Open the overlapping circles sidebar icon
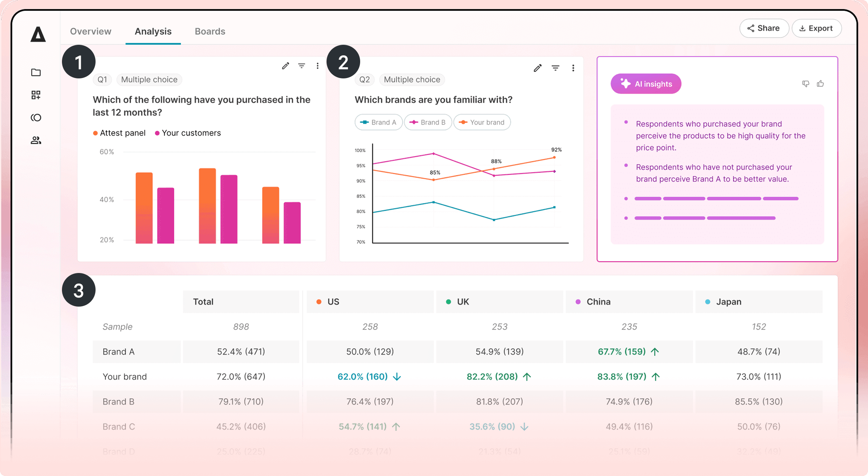The width and height of the screenshot is (868, 476). pyautogui.click(x=36, y=118)
